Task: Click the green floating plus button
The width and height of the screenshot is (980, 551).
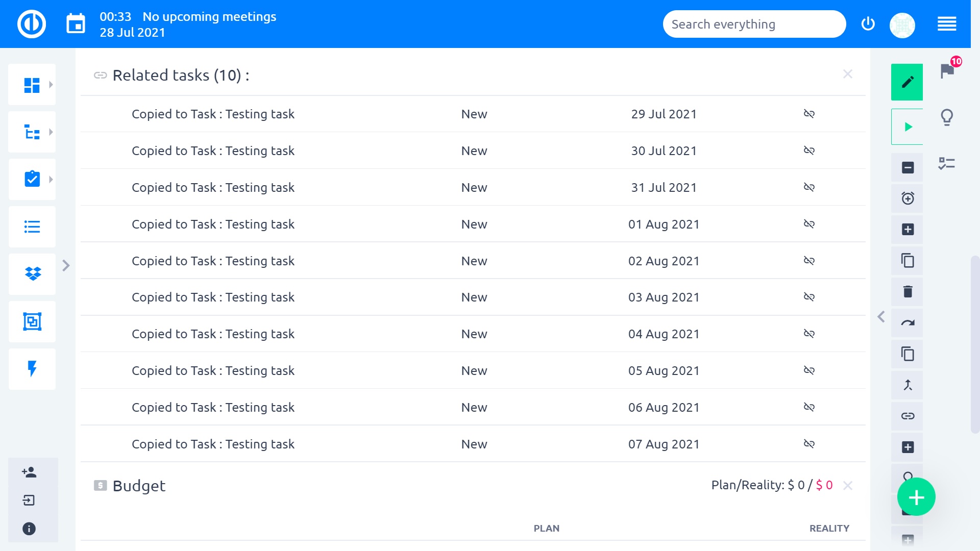Action: (916, 497)
